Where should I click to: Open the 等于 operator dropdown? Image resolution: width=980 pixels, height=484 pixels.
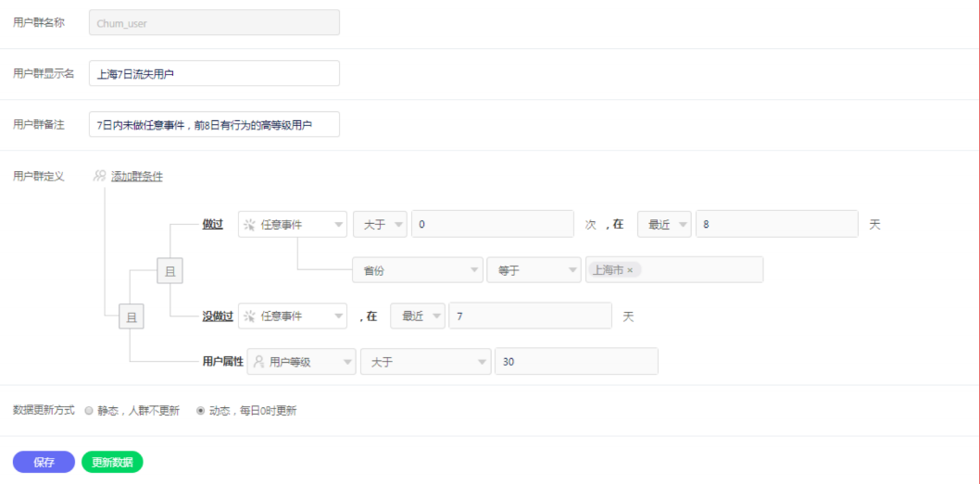(534, 270)
